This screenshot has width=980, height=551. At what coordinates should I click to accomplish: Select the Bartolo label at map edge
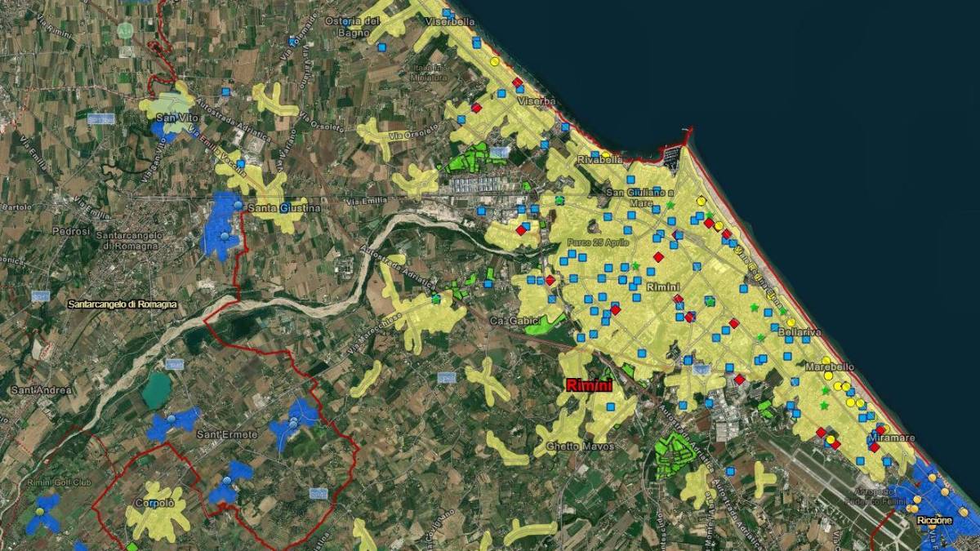(16, 207)
